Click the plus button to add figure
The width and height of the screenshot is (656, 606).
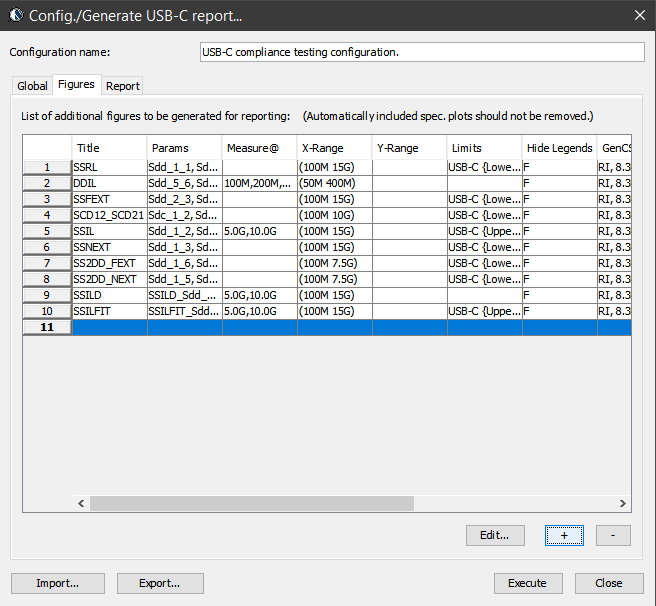coord(564,535)
